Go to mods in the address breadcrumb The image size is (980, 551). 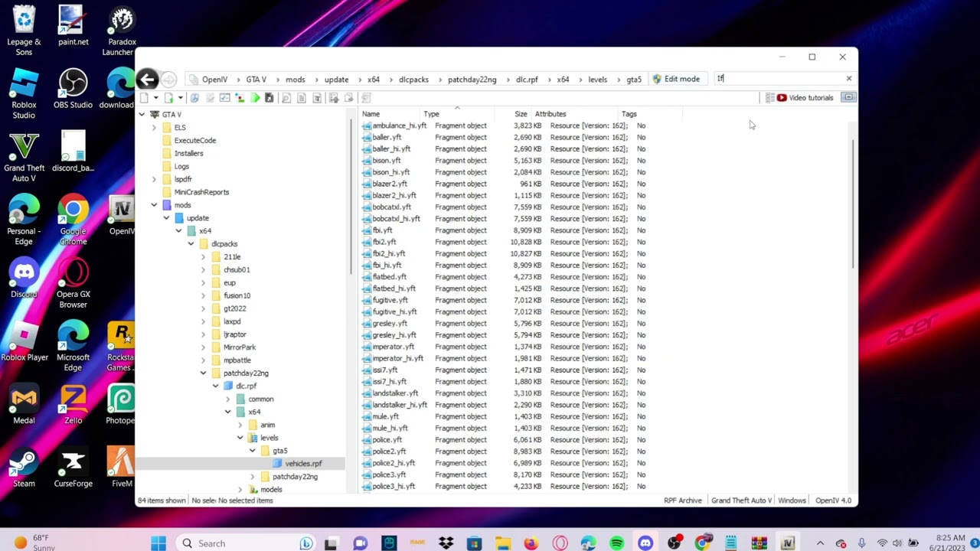point(295,80)
